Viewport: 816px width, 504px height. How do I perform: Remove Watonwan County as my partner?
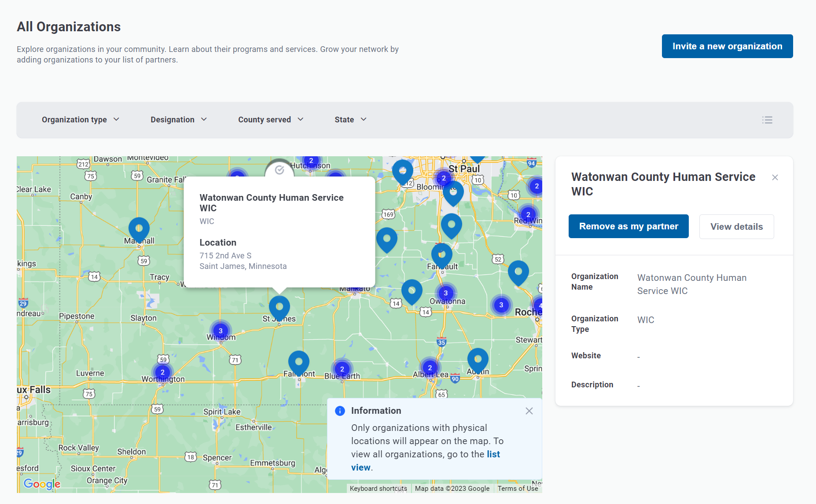[x=628, y=226]
